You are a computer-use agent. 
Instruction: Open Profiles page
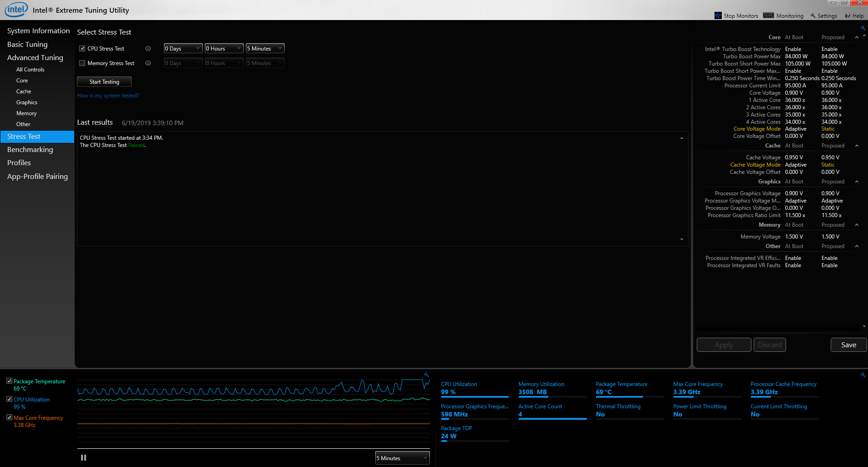pos(19,162)
